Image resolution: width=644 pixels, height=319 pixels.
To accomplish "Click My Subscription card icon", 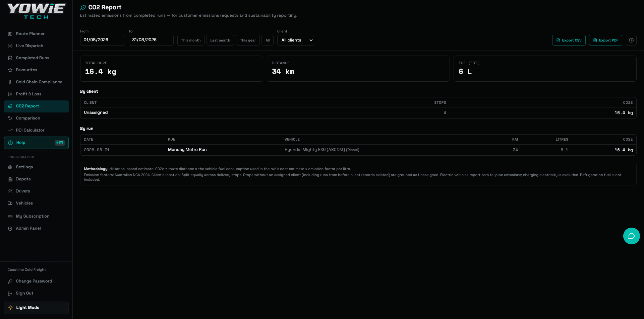I will (x=10, y=216).
